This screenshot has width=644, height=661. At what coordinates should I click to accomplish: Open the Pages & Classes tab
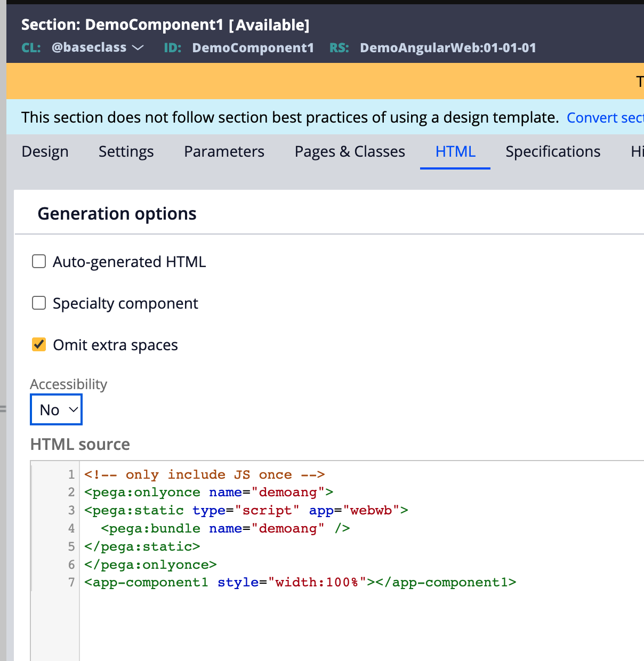(x=349, y=151)
